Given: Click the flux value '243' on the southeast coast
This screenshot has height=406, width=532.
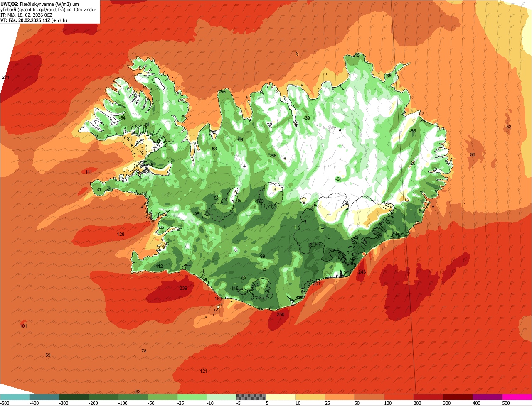Looking at the screenshot, I should 362,272.
